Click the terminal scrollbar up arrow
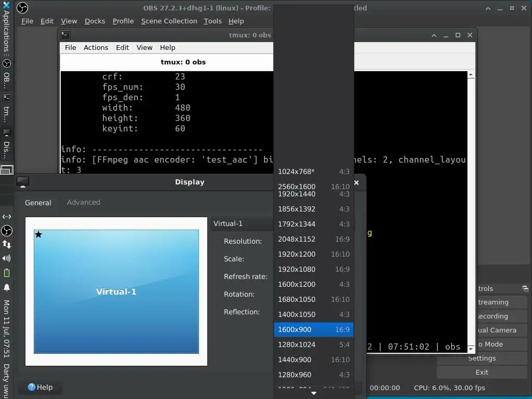532x399 pixels. [471, 75]
